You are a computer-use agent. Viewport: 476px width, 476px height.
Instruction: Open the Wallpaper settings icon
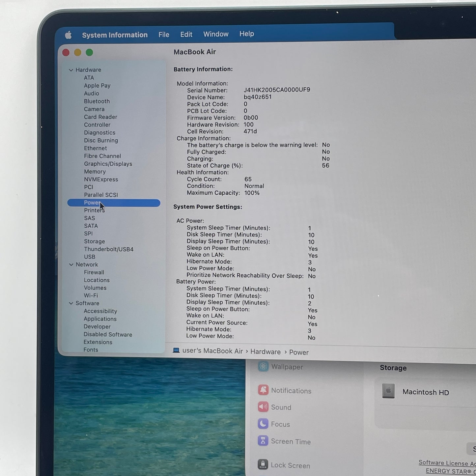coord(263,367)
